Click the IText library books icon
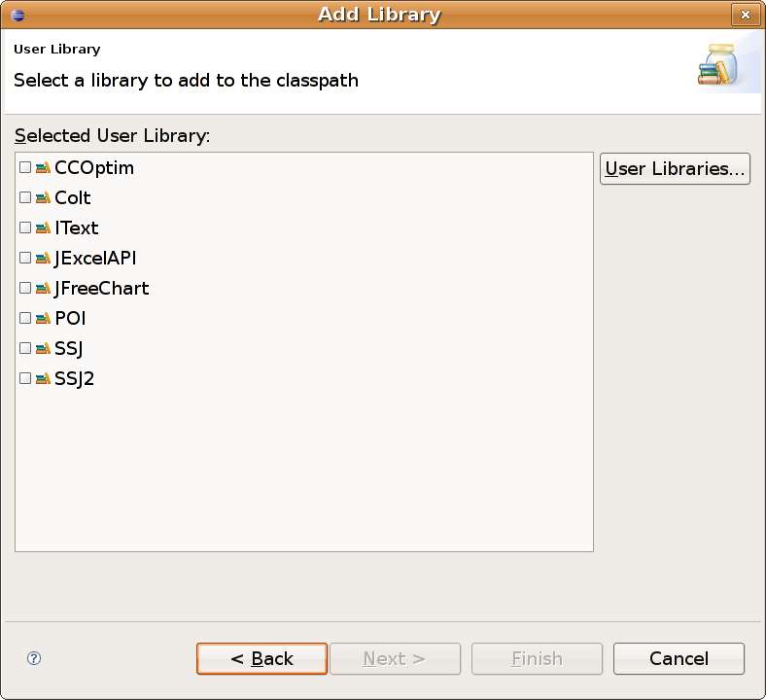This screenshot has height=700, width=766. click(x=43, y=227)
